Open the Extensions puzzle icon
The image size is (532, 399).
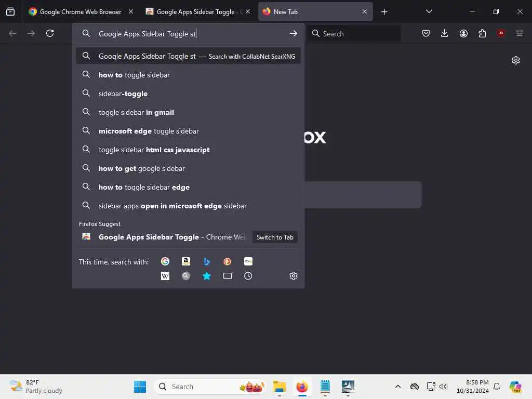[x=482, y=34]
